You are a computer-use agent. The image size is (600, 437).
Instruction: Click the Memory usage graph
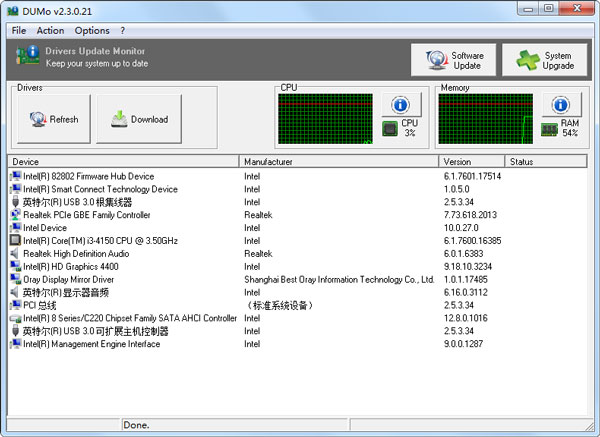tap(486, 119)
